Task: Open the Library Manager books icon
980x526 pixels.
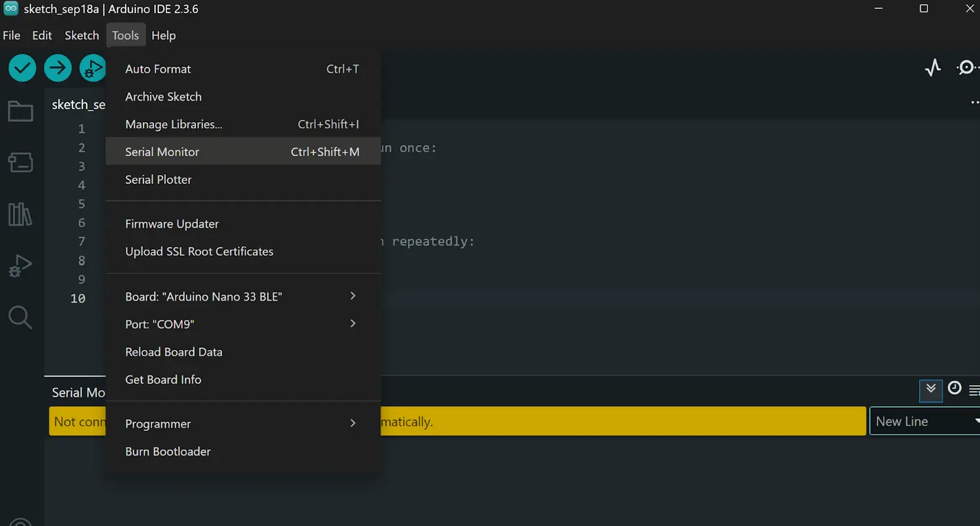Action: point(20,214)
